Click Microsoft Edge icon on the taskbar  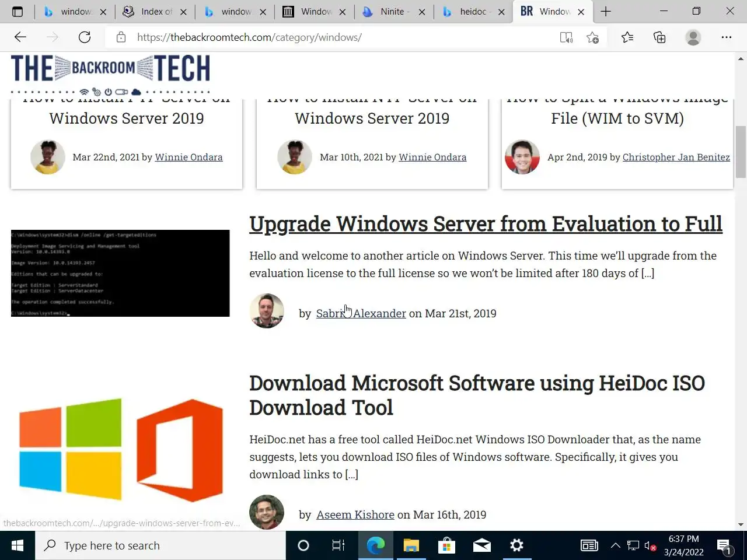point(375,545)
